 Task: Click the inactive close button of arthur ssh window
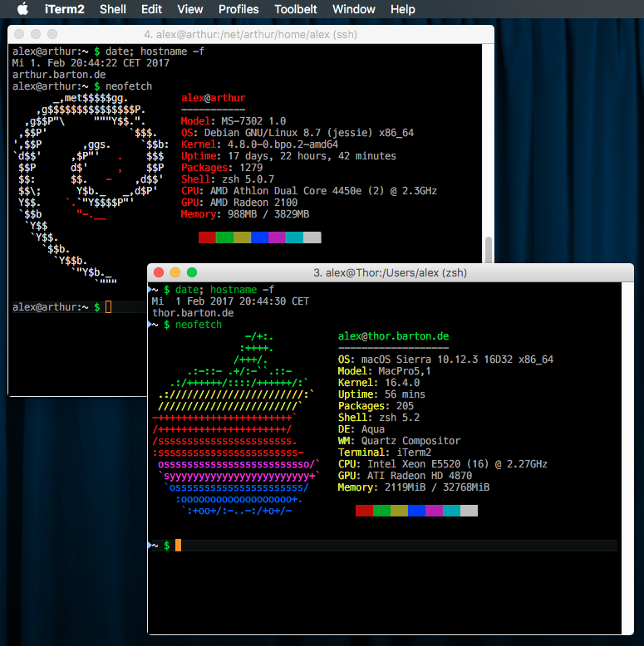[19, 34]
